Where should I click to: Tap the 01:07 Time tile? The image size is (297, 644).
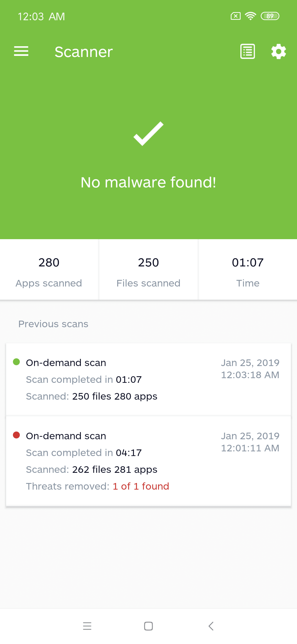pos(248,269)
